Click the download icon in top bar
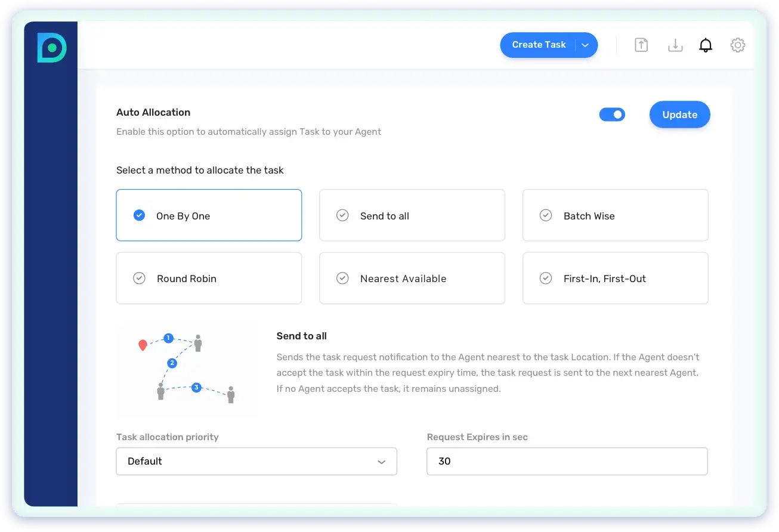 (x=675, y=45)
